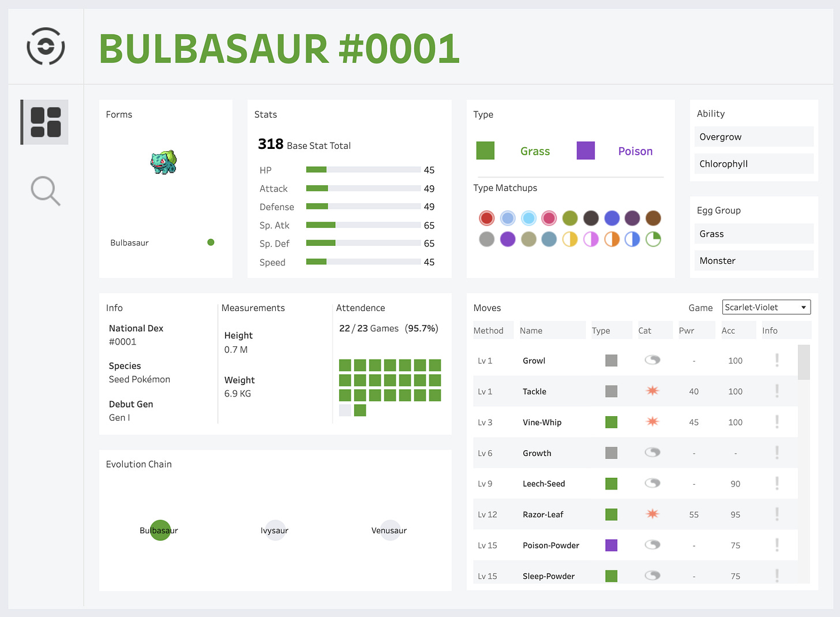This screenshot has height=617, width=840.
Task: Click the gray unattended game square
Action: click(345, 410)
